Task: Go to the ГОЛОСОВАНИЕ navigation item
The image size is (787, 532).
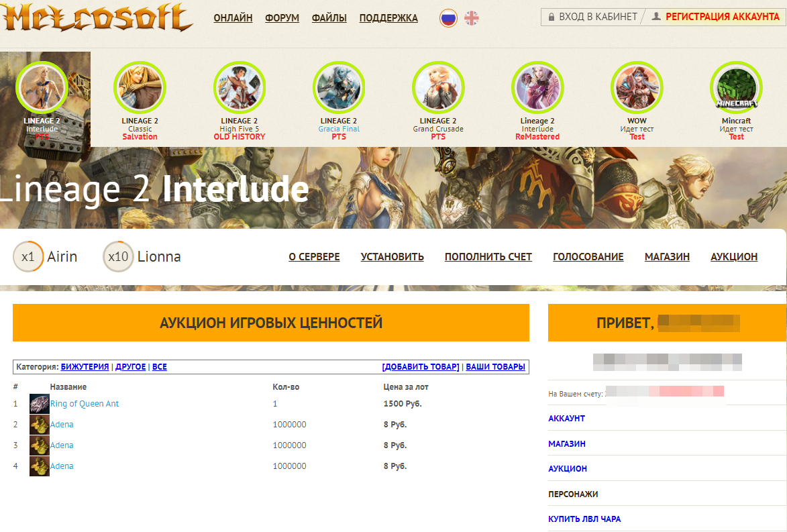Action: 588,257
